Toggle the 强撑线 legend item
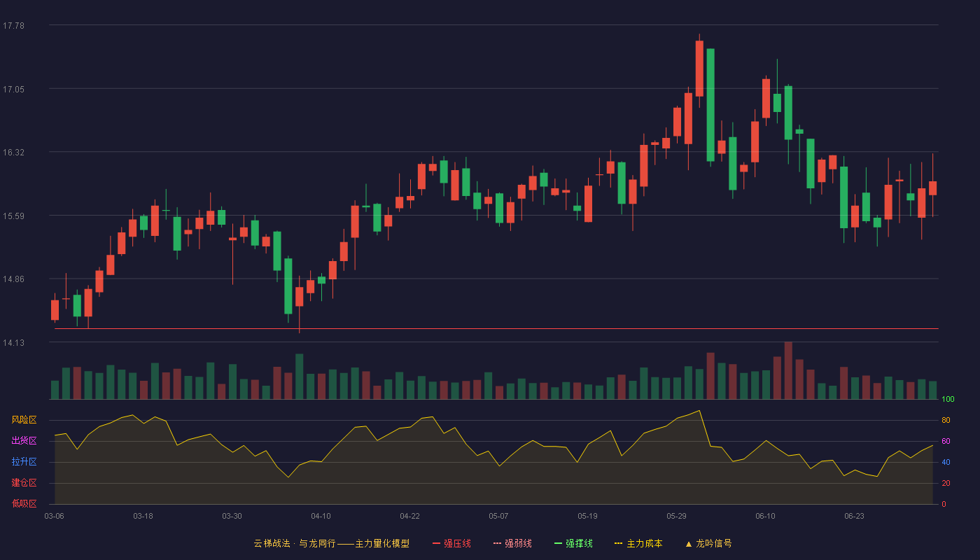 coord(573,543)
